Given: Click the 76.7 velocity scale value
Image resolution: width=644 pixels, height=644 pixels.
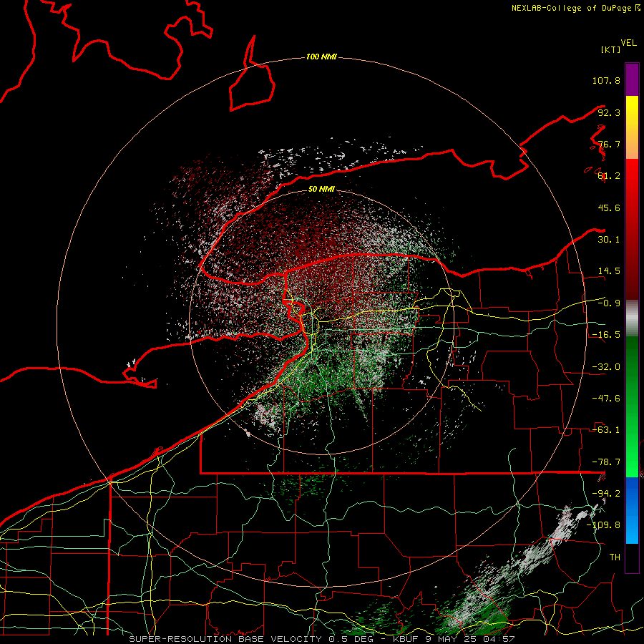Looking at the screenshot, I should click(x=609, y=144).
